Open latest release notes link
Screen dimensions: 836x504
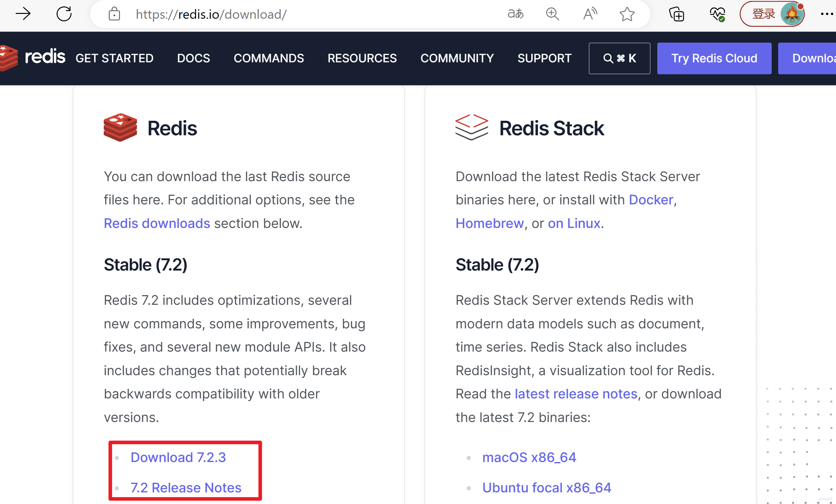coord(576,394)
